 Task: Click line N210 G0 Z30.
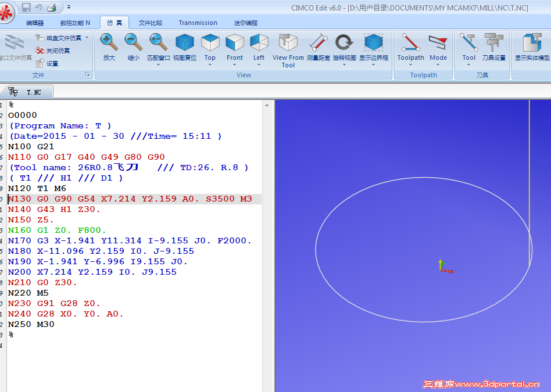coord(42,282)
